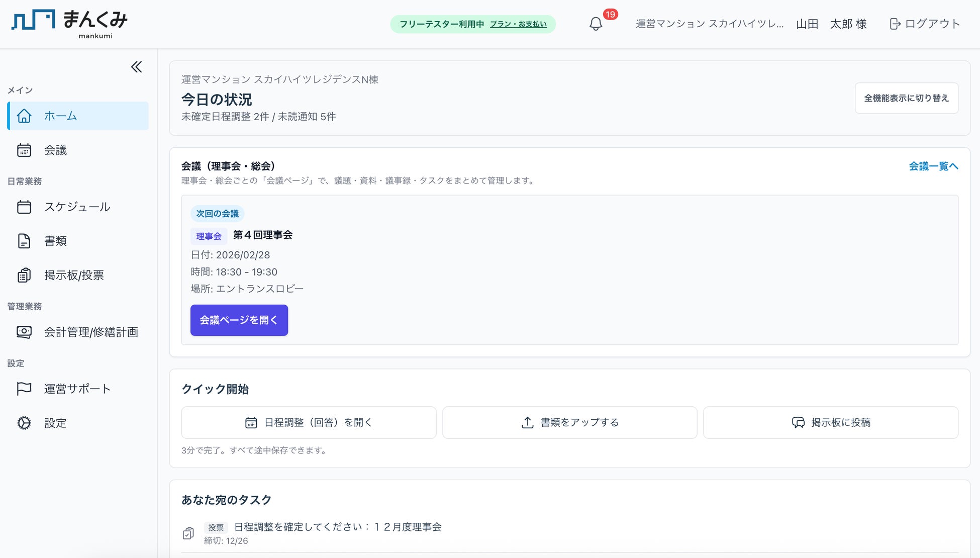This screenshot has height=558, width=980.
Task: Go to 会議一覧へ link
Action: coord(933,166)
